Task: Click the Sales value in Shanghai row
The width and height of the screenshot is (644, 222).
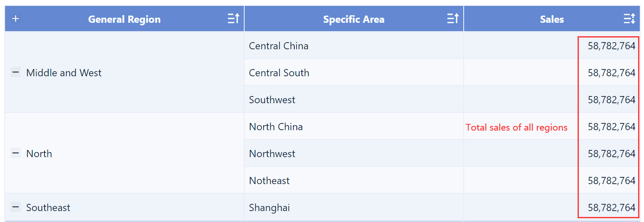Action: 611,208
